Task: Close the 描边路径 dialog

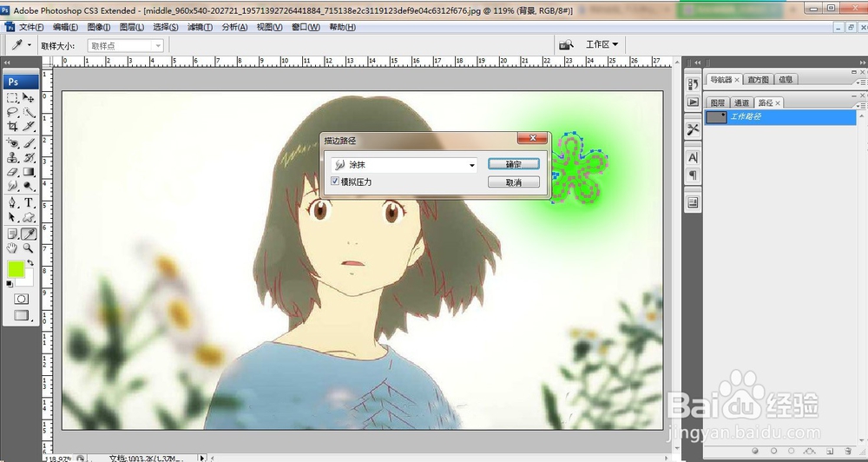Action: (x=533, y=138)
